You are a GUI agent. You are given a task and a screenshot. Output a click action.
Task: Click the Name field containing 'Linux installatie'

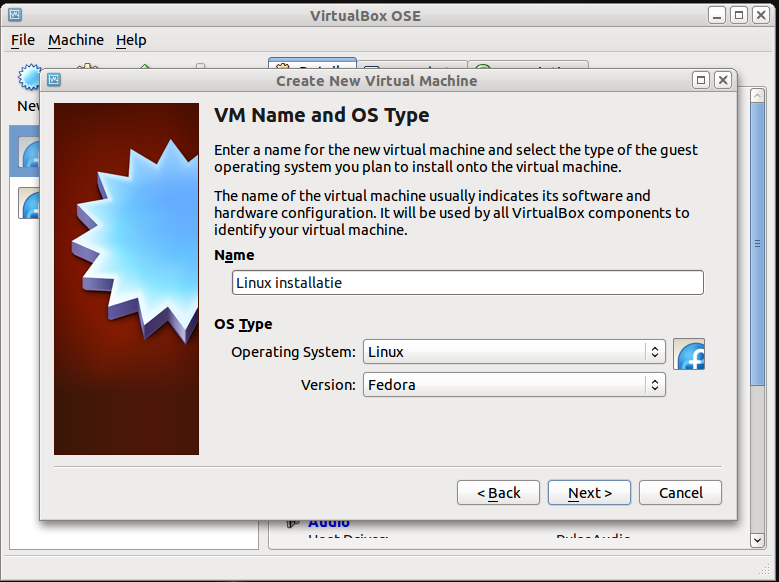point(467,282)
